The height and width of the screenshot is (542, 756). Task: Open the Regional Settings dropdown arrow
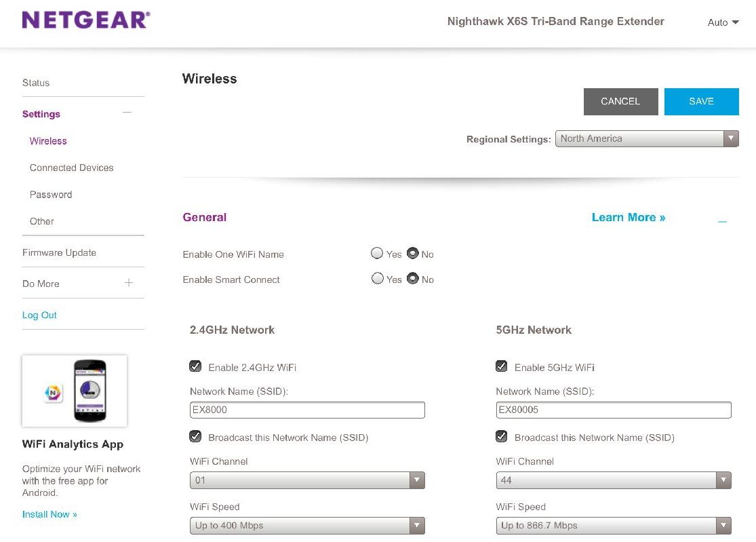pos(731,138)
